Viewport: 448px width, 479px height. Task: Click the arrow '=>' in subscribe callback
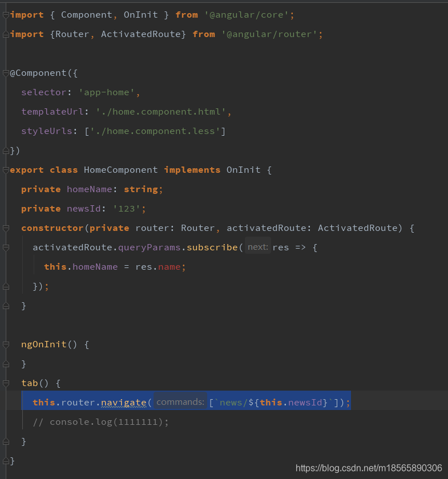pyautogui.click(x=300, y=247)
